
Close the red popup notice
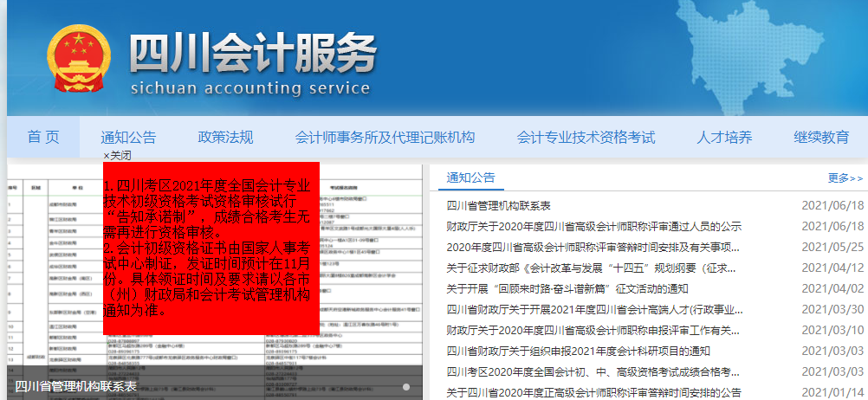click(117, 155)
